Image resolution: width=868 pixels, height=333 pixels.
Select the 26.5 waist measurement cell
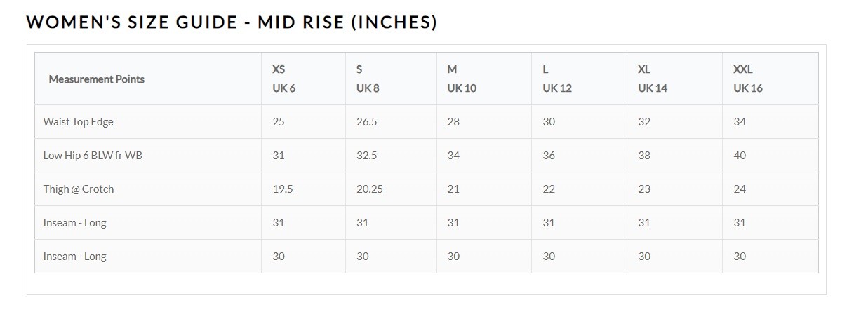pyautogui.click(x=366, y=122)
